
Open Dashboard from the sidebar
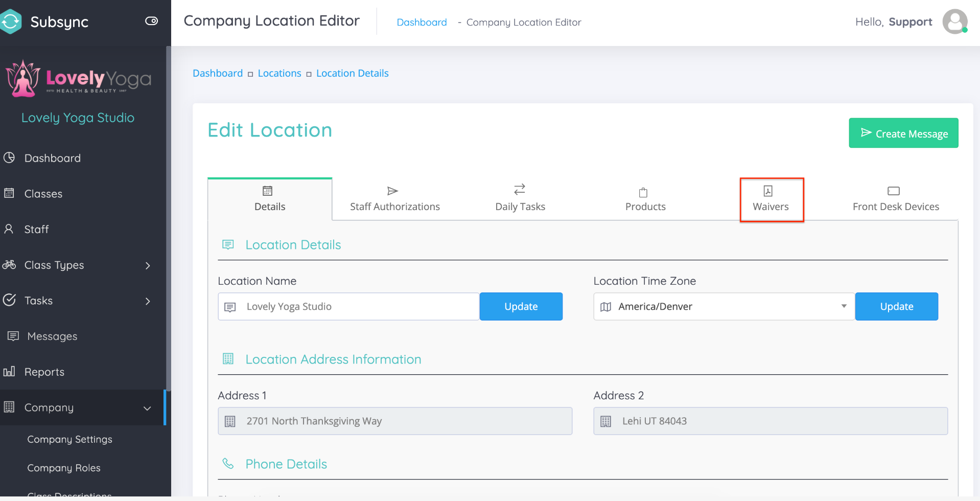52,158
